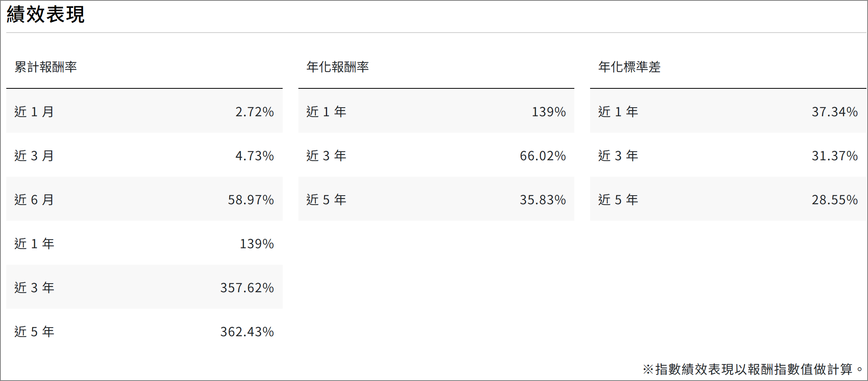Select the 累計報酬率 column header
This screenshot has height=381, width=868.
point(46,67)
